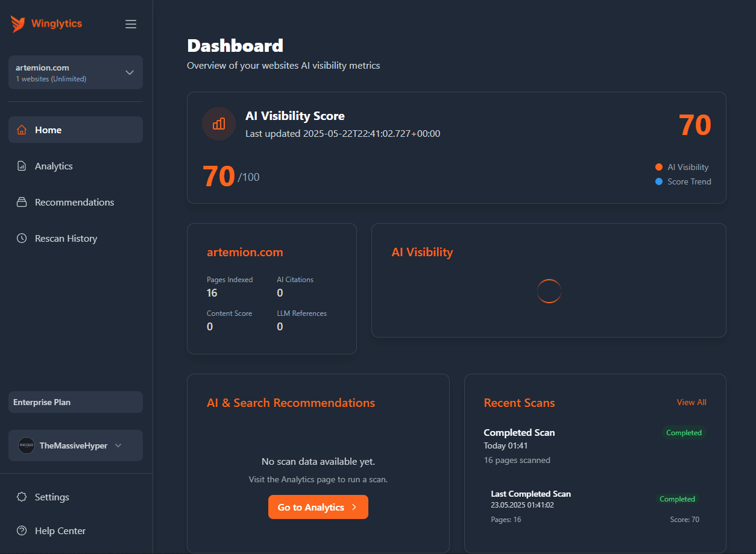Click the arrow inside Go to Analytics

(354, 507)
